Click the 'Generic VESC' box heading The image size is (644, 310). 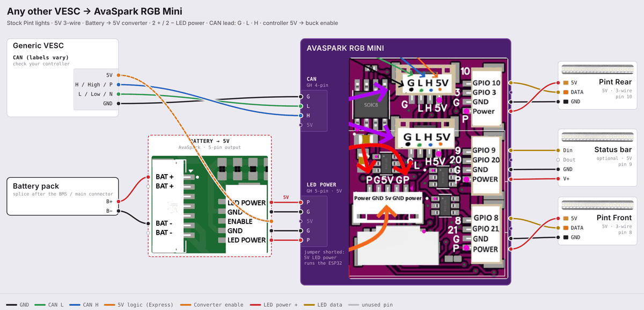(x=39, y=46)
